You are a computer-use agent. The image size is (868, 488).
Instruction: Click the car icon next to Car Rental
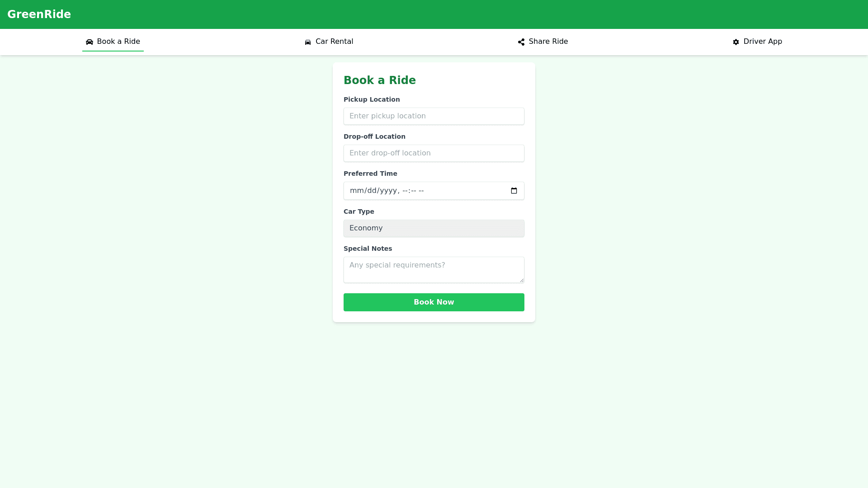[308, 42]
